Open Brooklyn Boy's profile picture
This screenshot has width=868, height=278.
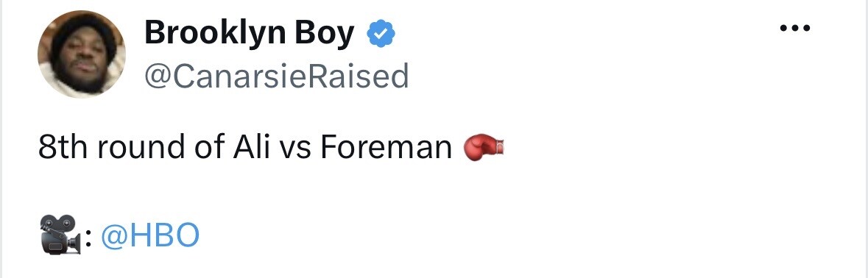(x=82, y=54)
